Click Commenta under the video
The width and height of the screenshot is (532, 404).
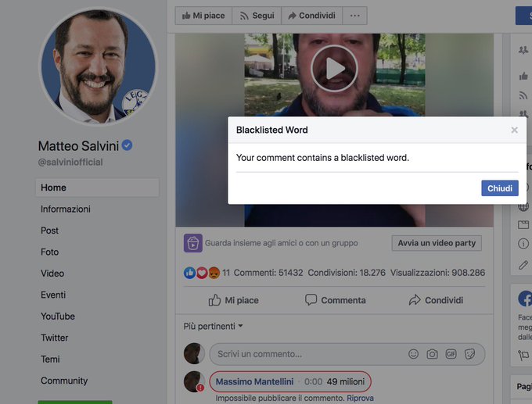335,300
